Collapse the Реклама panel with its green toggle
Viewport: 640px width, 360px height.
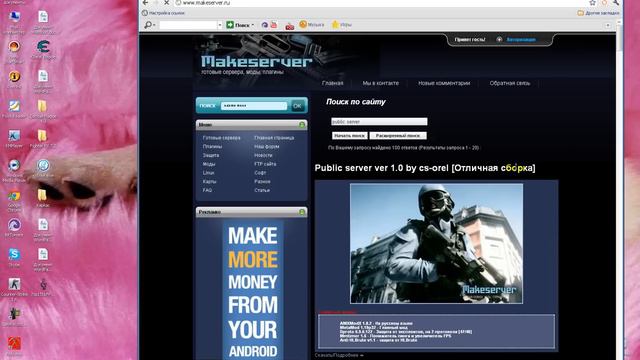302,212
